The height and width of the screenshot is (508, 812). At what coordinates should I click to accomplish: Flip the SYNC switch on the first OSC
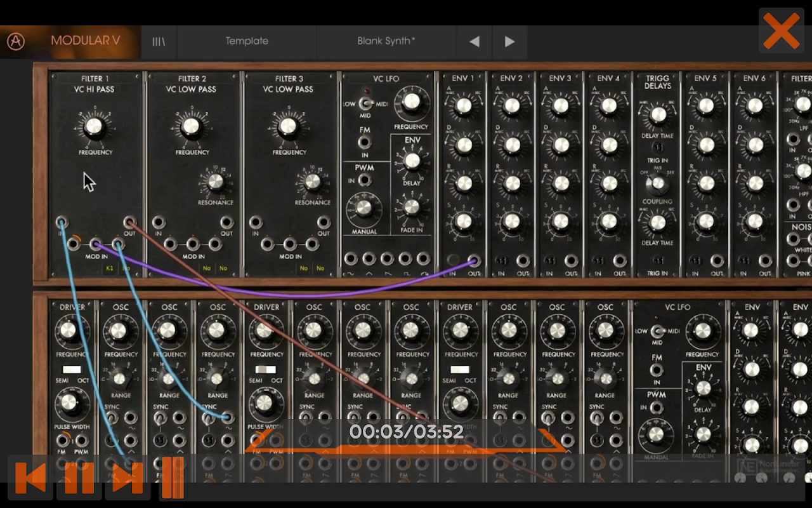click(112, 418)
